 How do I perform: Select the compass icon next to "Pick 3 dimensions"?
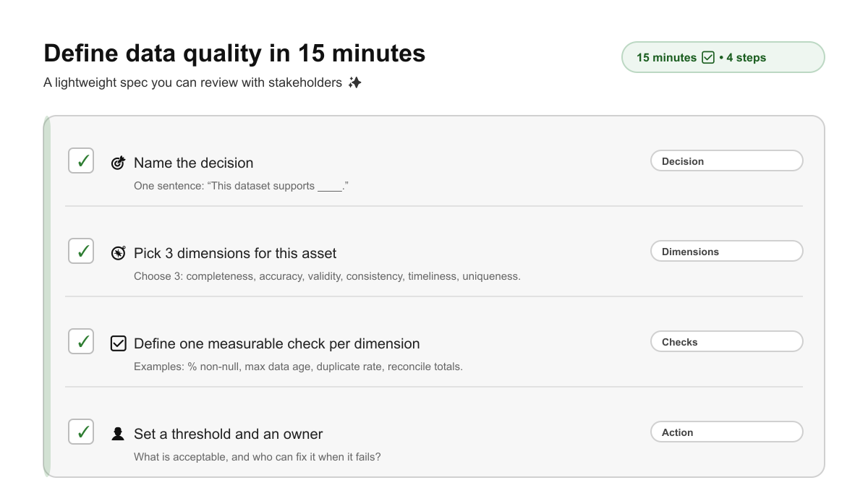click(117, 252)
